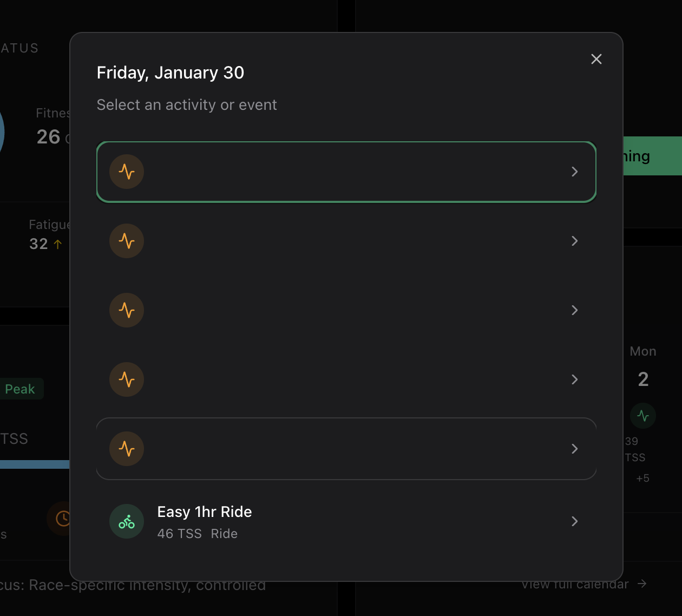
Task: Click the pulse icon in the third activity row
Action: point(127,310)
